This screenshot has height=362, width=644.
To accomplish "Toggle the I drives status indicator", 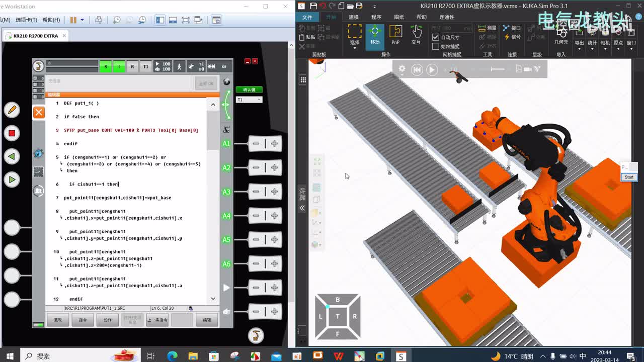I will [119, 66].
